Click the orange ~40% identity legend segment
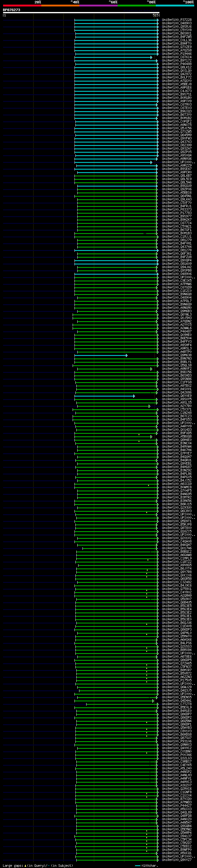The height and width of the screenshot is (868, 197). point(60,6)
